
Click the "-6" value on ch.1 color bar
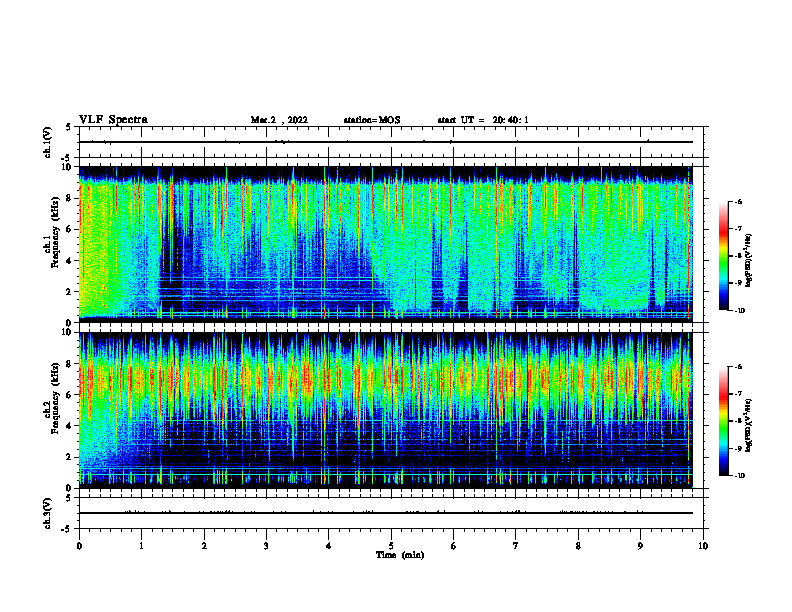[738, 202]
